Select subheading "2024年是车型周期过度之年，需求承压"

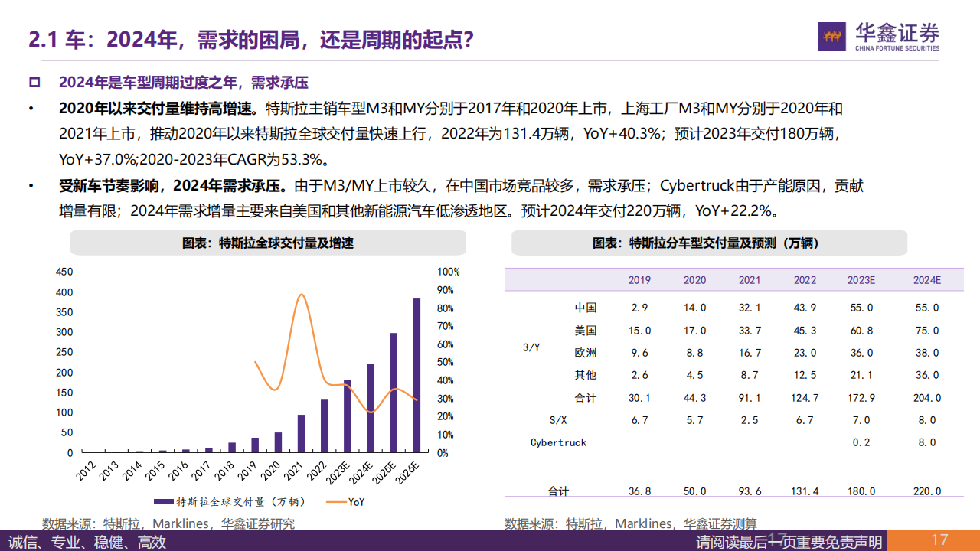pyautogui.click(x=183, y=82)
